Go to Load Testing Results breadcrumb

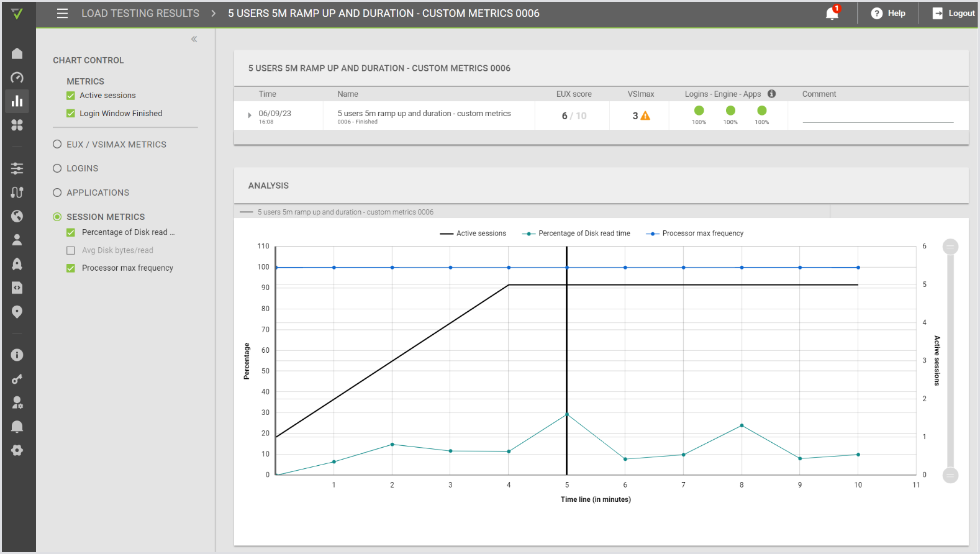[x=140, y=13]
